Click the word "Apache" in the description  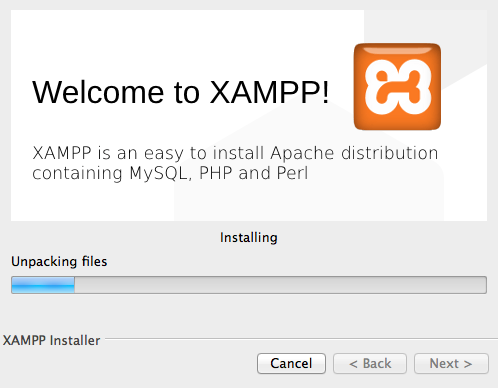coord(302,153)
